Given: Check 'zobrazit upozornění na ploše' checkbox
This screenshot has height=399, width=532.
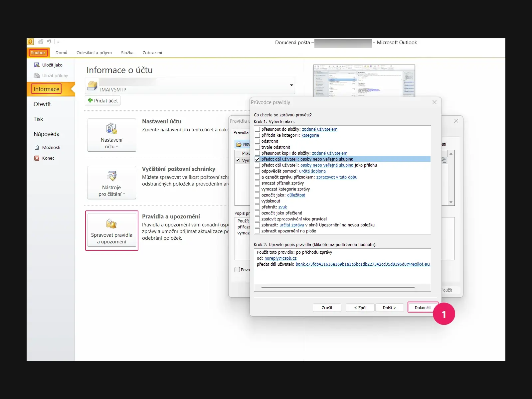Looking at the screenshot, I should pos(257,231).
